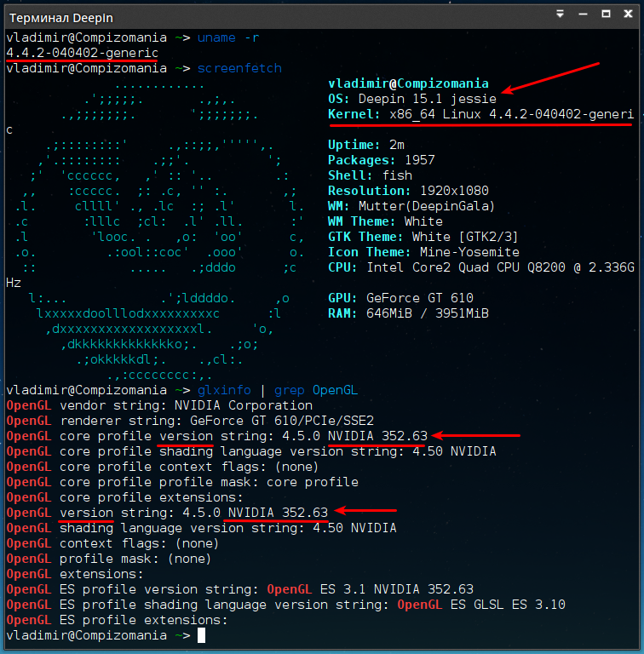Viewport: 644px width, 654px height.
Task: Click 'OpenGL context flags: (none)' line
Action: click(x=112, y=543)
